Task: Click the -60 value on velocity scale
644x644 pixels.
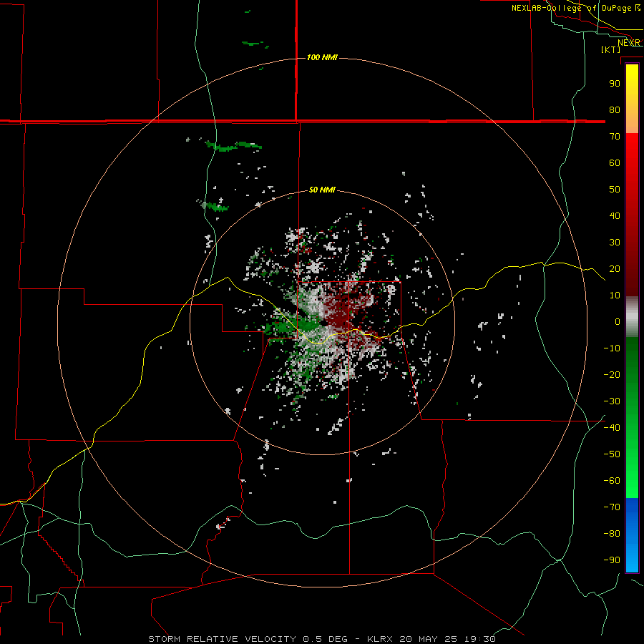Action: click(x=612, y=481)
